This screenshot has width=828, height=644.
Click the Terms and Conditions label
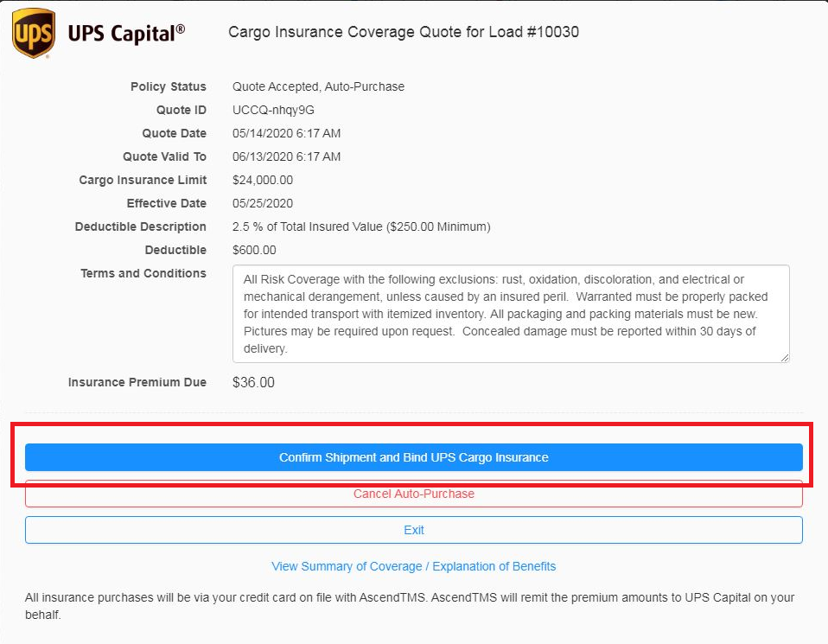point(143,273)
